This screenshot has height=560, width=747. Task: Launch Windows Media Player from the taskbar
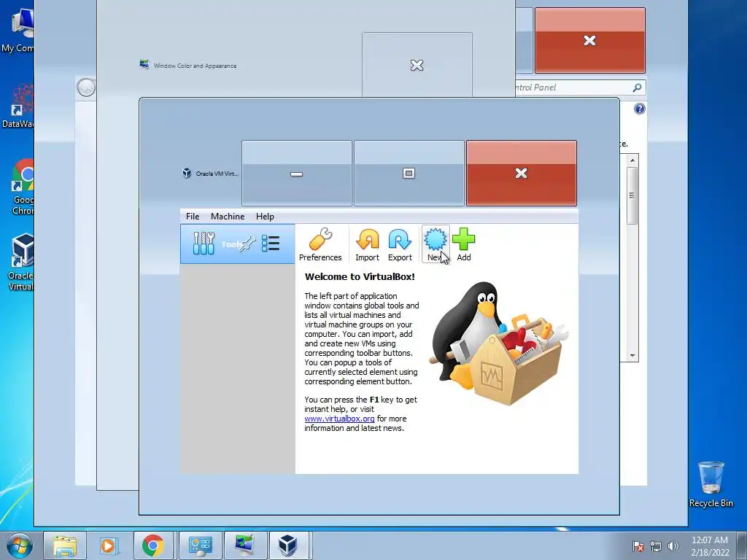(108, 545)
